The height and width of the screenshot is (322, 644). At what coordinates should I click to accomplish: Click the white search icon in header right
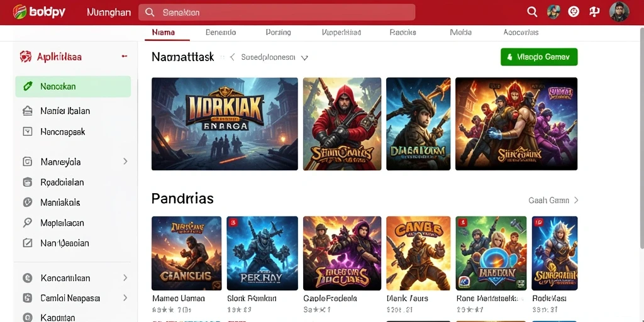[532, 12]
